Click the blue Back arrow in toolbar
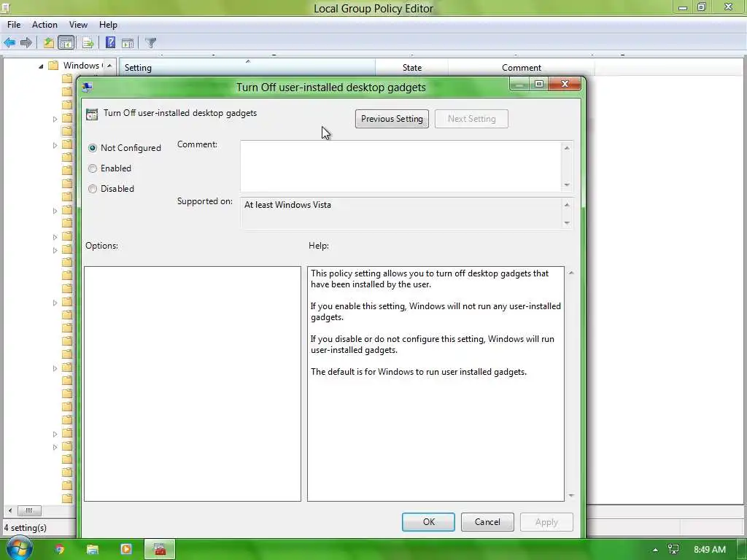This screenshot has height=560, width=747. pos(9,43)
